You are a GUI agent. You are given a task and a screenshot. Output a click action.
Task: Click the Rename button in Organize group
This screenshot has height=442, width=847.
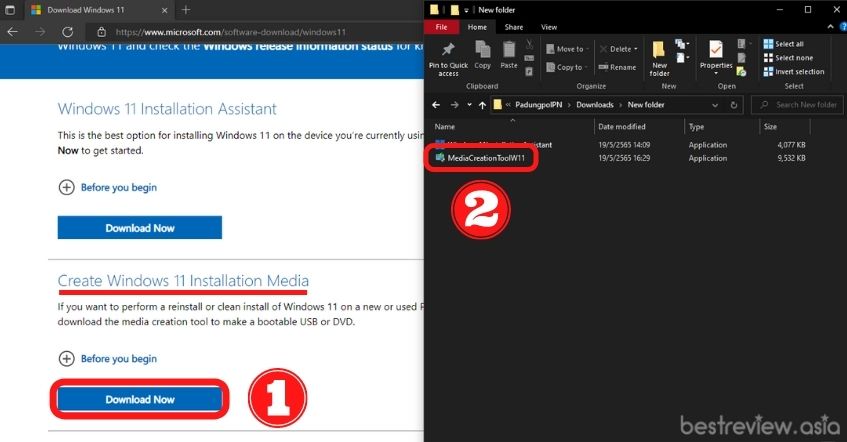coord(617,67)
